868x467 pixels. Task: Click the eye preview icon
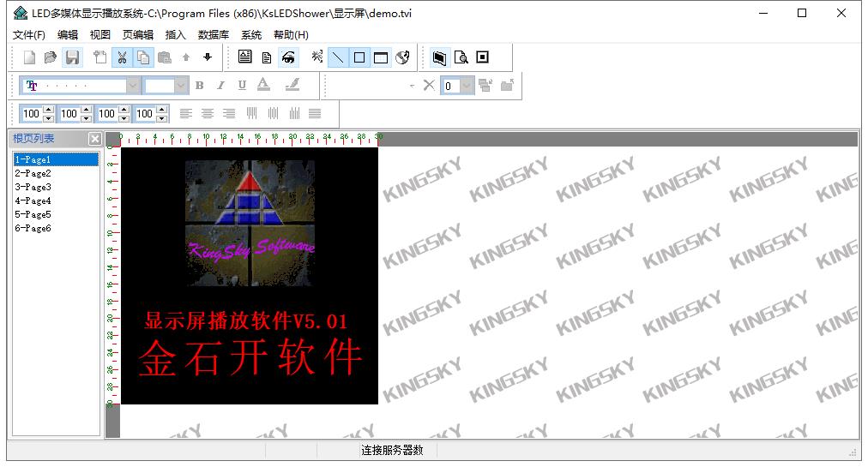(288, 57)
